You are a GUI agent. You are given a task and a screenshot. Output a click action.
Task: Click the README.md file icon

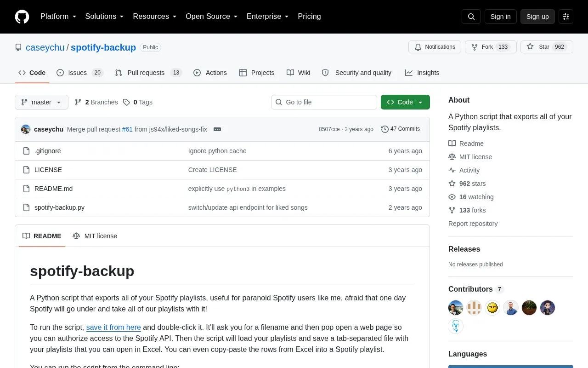pyautogui.click(x=26, y=189)
